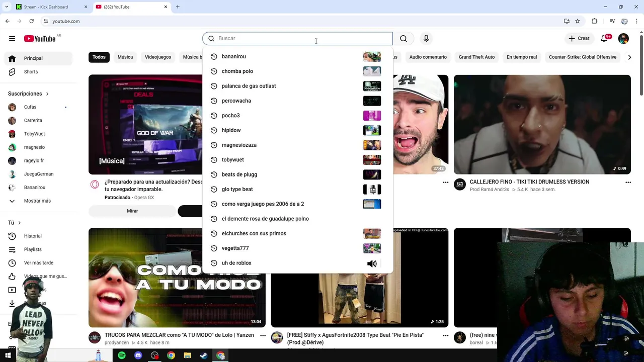Open the Stiffy x AgusFortnite2008 video thumbnail
The width and height of the screenshot is (644, 362).
[359, 278]
